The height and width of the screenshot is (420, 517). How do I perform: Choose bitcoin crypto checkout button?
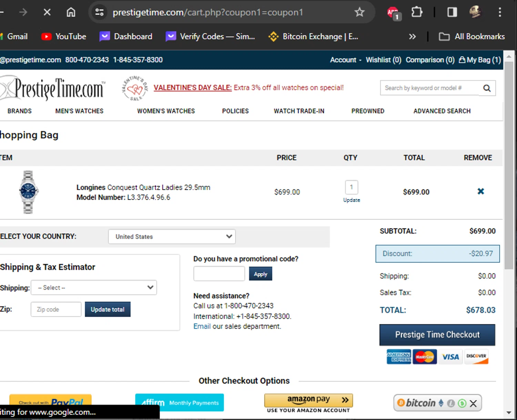point(437,403)
